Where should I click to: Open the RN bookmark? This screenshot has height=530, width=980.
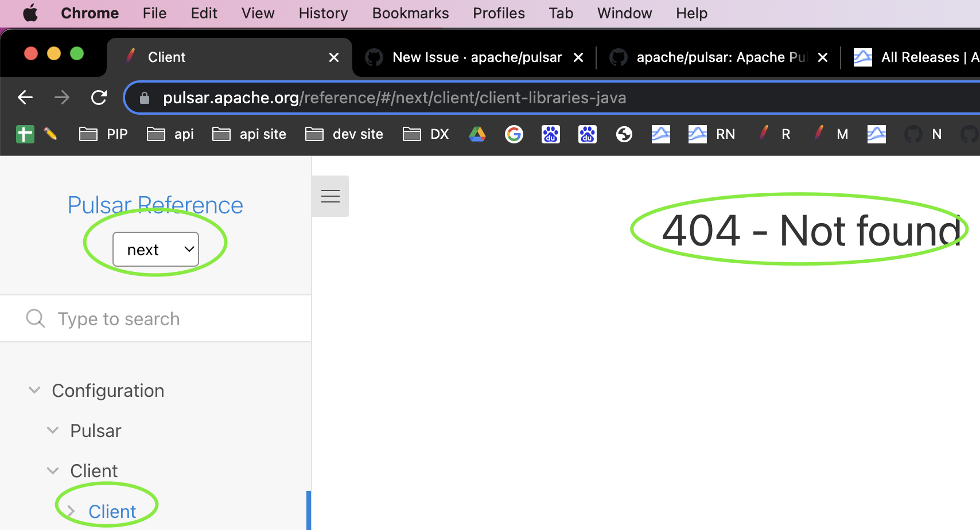[712, 134]
